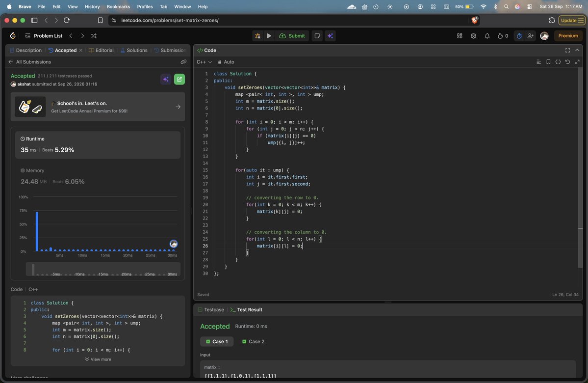Start the timer icon

click(x=519, y=36)
